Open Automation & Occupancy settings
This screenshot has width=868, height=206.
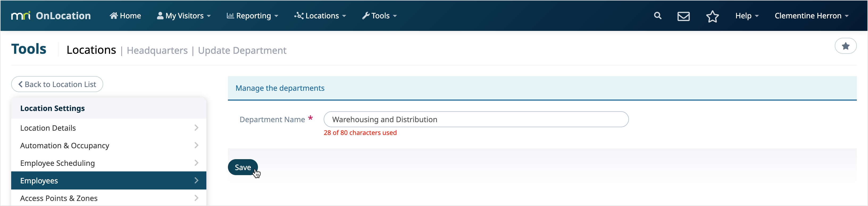click(108, 145)
